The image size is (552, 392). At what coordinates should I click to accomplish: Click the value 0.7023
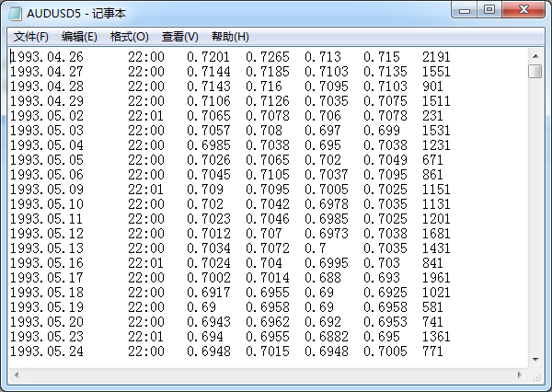(209, 219)
